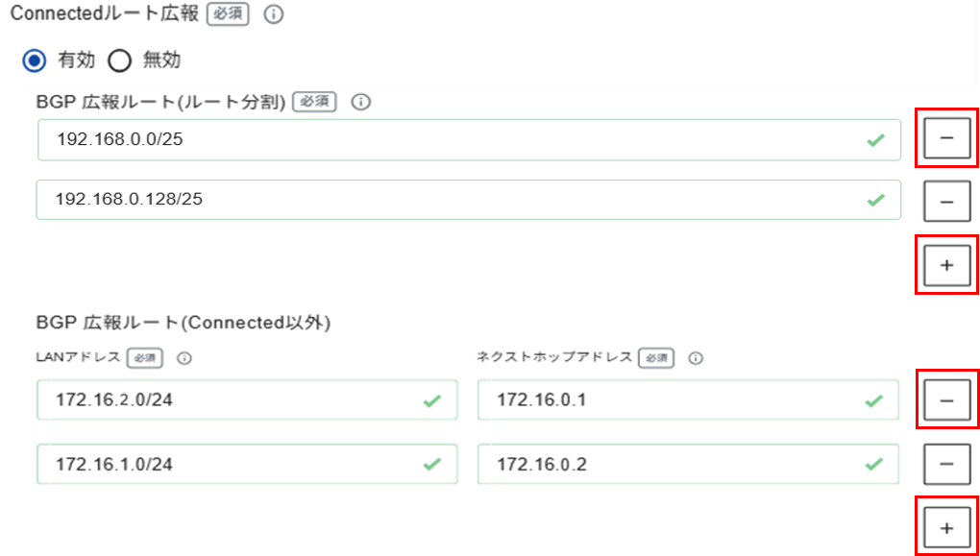Add a new route-split entry with plus button
This screenshot has height=556, width=980.
(947, 265)
